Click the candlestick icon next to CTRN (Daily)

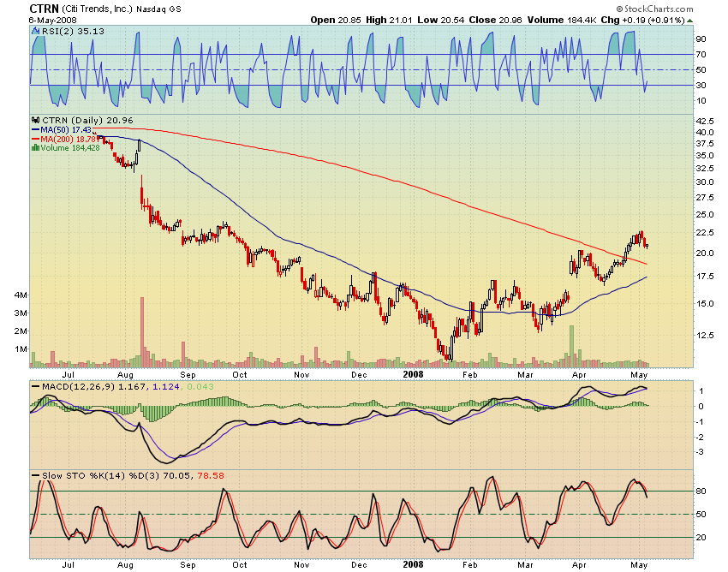pyautogui.click(x=35, y=120)
